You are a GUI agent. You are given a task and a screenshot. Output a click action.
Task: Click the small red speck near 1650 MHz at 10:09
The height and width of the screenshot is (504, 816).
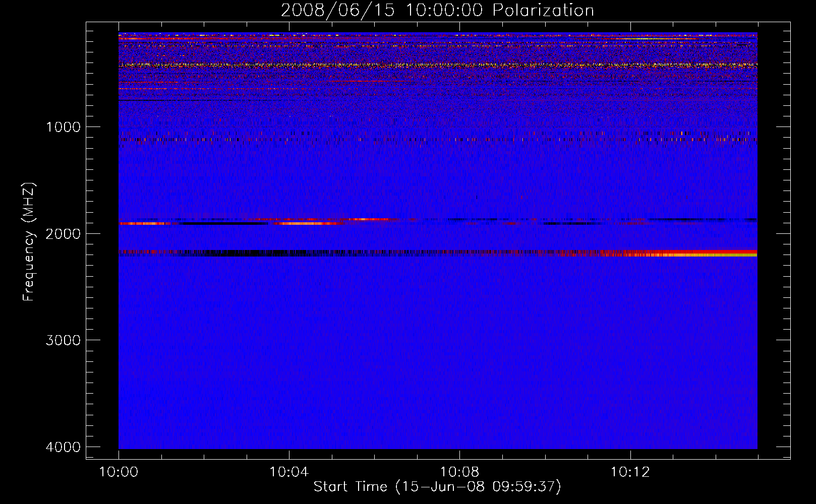coord(521,197)
